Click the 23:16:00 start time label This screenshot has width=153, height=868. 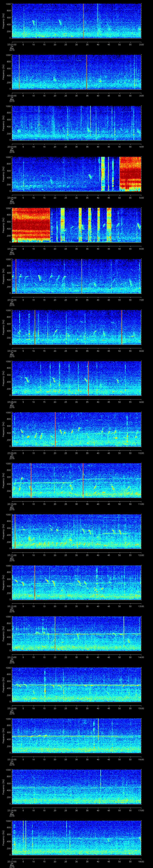12,810
